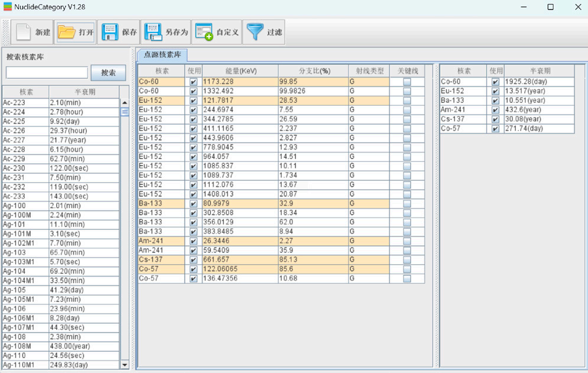Viewport: 588px width, 373px height.
Task: Open the 自定义 (Customize) toolbar icon
Action: point(204,33)
